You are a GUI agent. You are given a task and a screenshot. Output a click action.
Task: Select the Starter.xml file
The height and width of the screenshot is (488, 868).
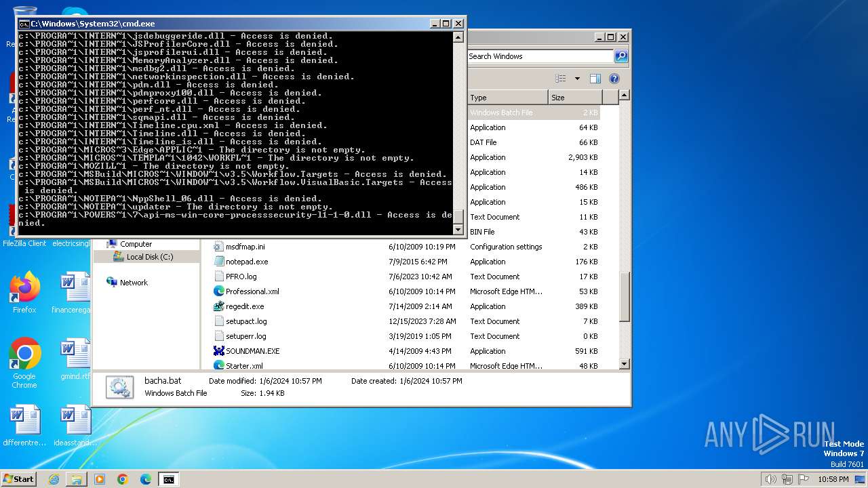tap(244, 366)
